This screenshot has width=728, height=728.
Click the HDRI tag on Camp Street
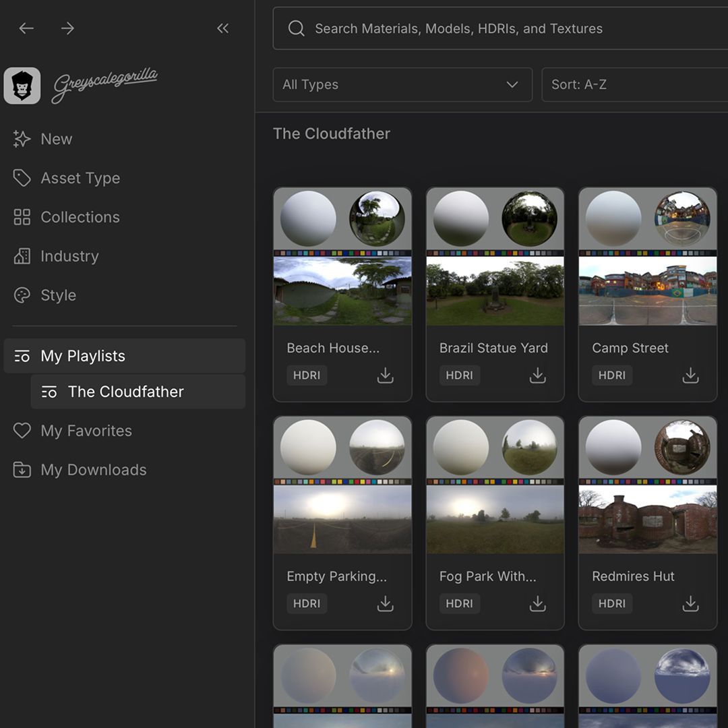[611, 375]
